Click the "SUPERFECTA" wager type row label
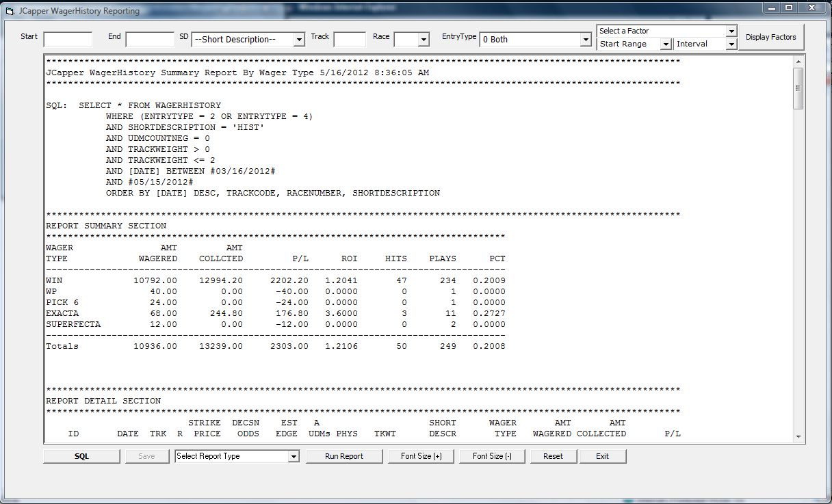Screen dimensions: 832x504 [73, 324]
